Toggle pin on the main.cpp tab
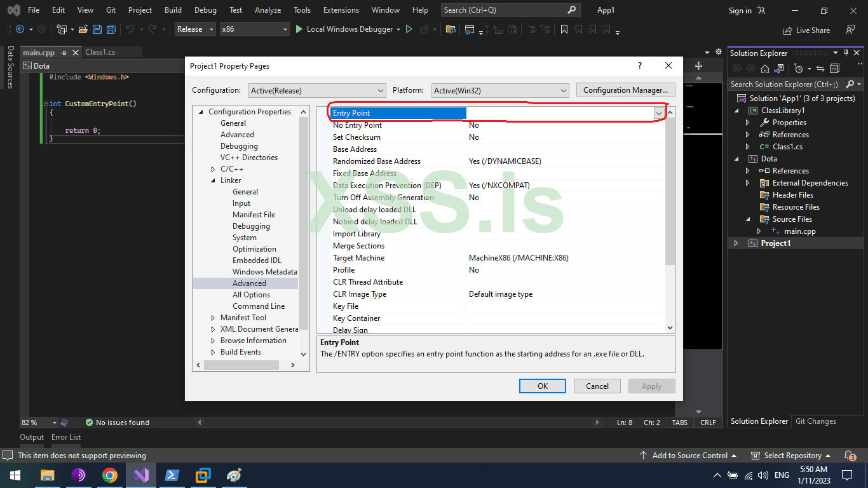Viewport: 868px width, 488px height. click(x=65, y=53)
